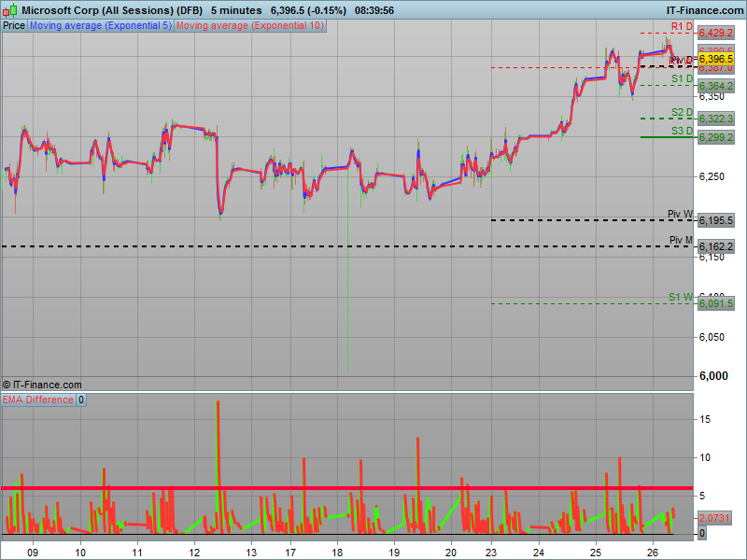This screenshot has height=560, width=747.
Task: Click the R1 D pivot line label
Action: point(682,27)
